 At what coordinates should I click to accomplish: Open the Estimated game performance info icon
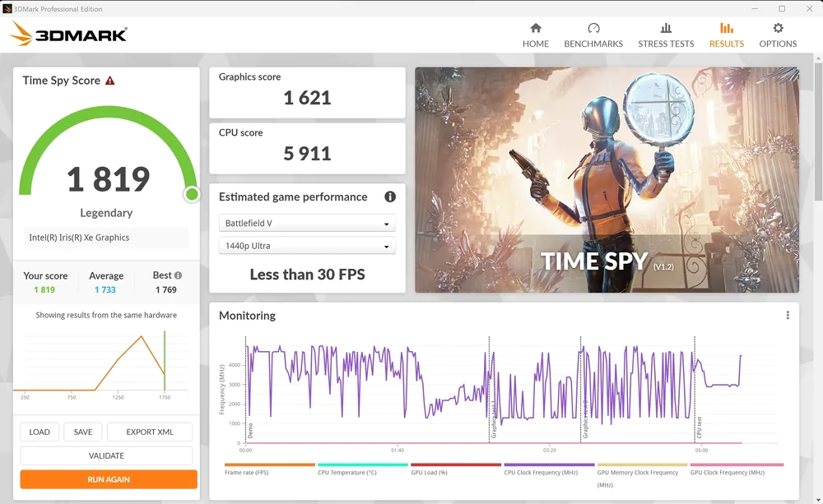coord(390,197)
